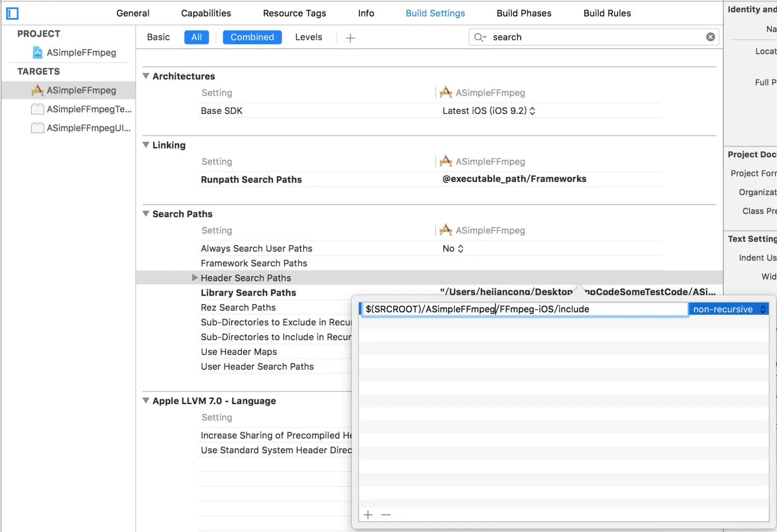Click the plus icon to add build setting
The height and width of the screenshot is (532, 777).
350,38
